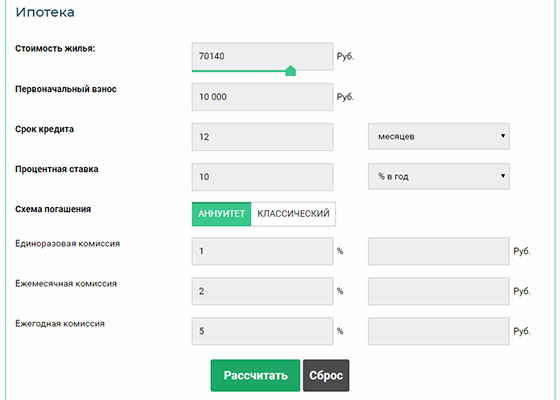Image resolution: width=560 pixels, height=400 pixels.
Task: Click the Единоразовая комиссия rubles field
Action: point(439,251)
